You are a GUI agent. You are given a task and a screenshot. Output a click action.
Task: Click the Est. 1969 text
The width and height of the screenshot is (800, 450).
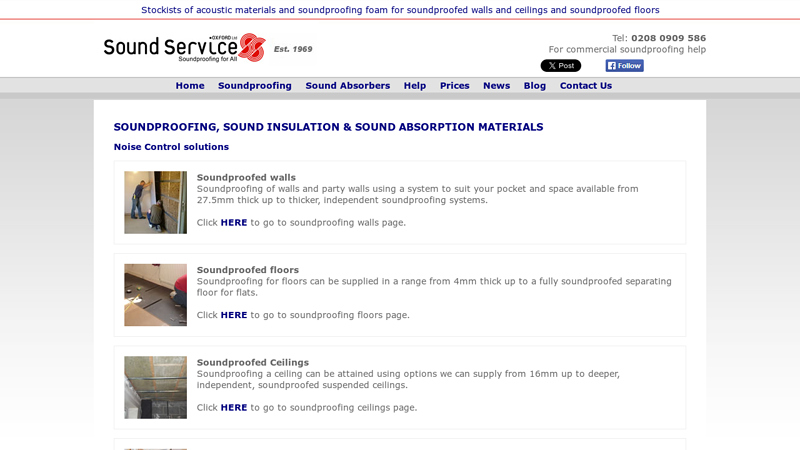coord(293,49)
